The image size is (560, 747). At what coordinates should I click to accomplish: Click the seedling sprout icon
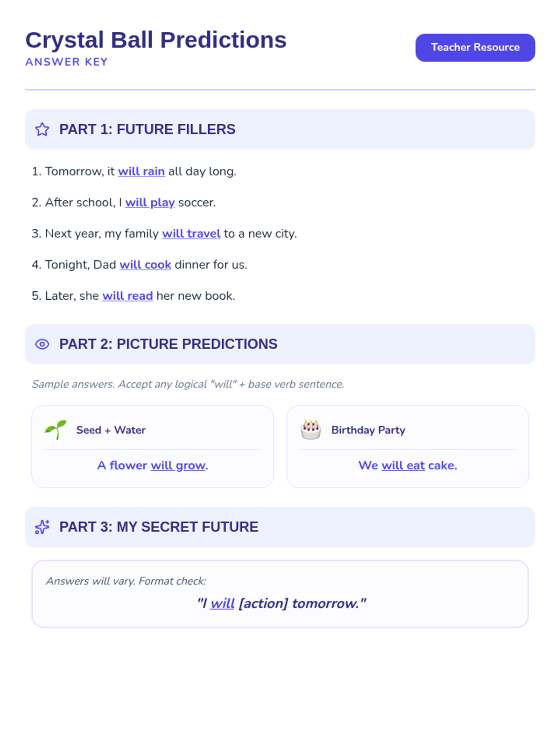coord(56,430)
